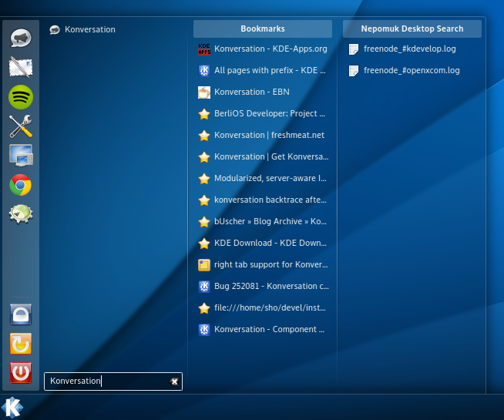The width and height of the screenshot is (504, 420).
Task: Open the gear with arrow icon
Action: point(21,214)
